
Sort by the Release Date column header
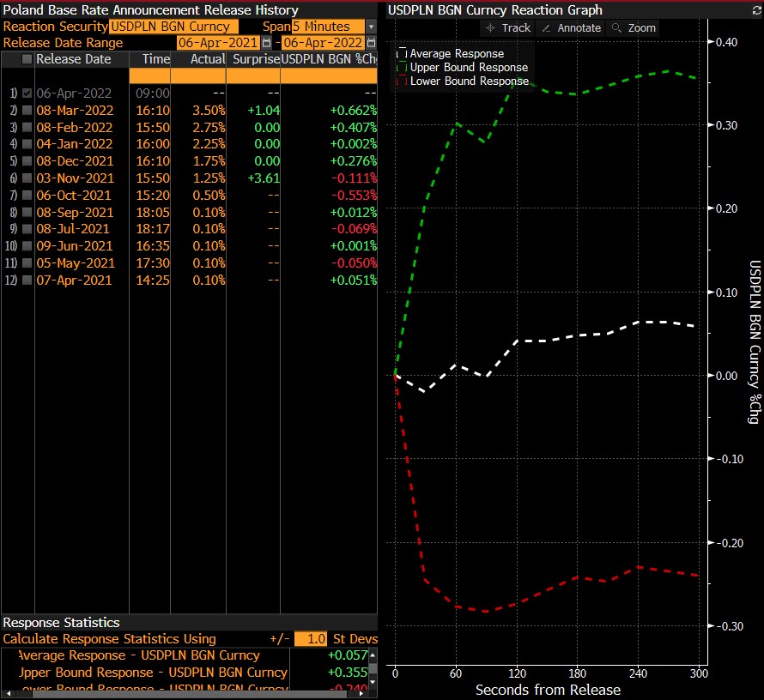[x=74, y=59]
